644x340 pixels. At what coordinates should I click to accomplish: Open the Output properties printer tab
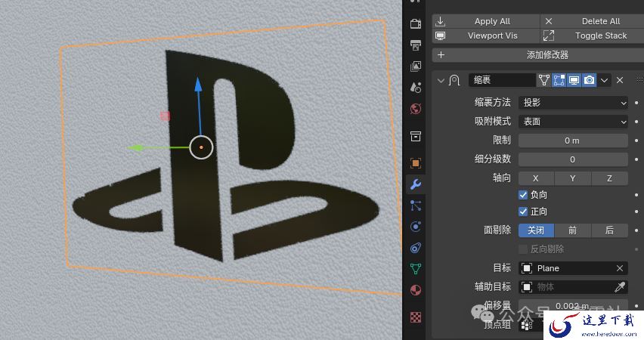click(416, 45)
